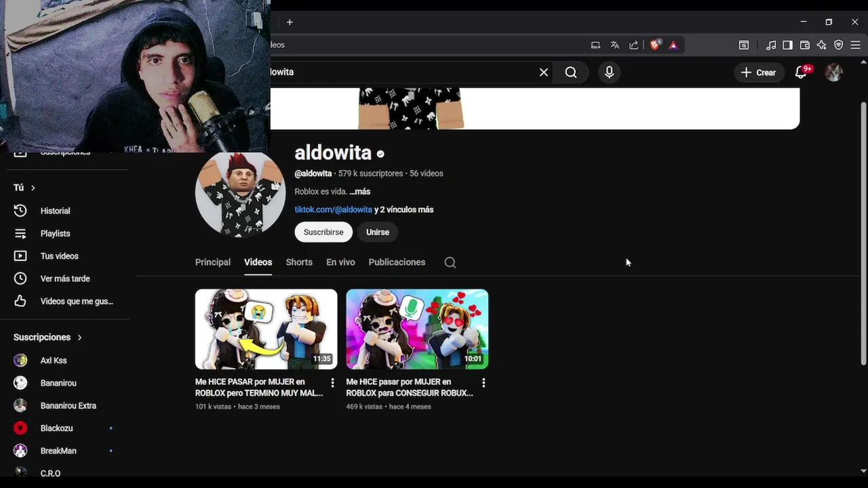Click the '101 k vistas' text
Viewport: 868px width, 488px height.
pos(213,407)
